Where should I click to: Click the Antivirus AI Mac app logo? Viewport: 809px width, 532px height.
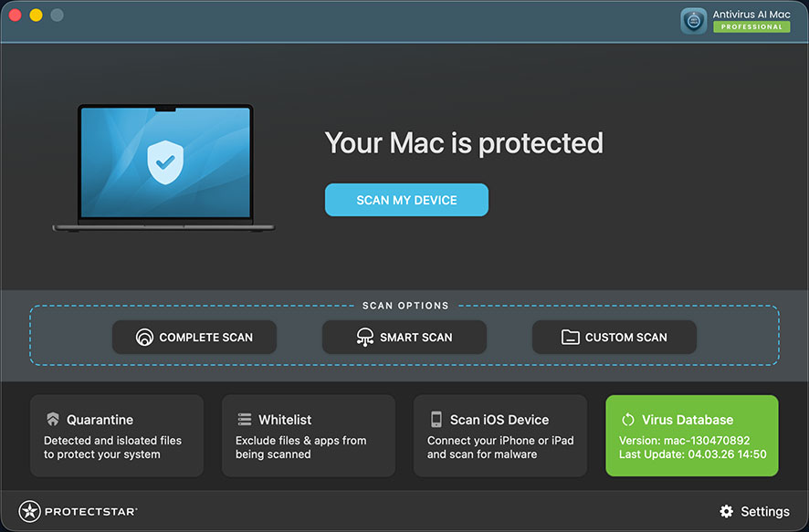pos(694,21)
